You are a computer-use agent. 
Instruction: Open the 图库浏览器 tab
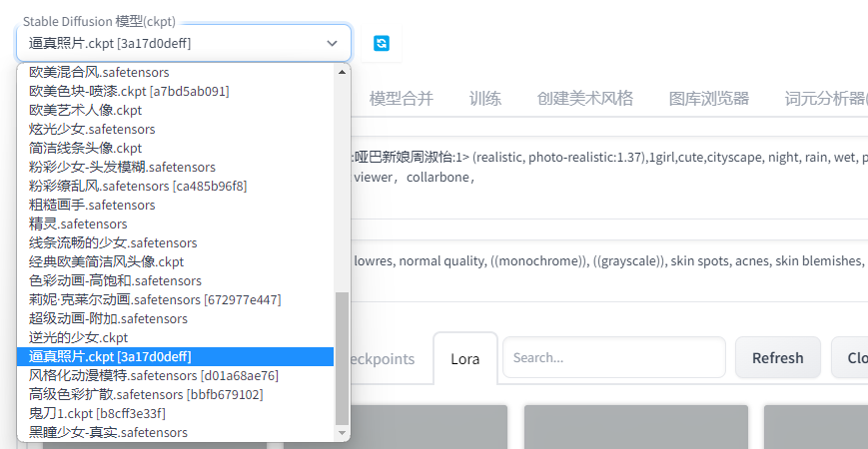(x=708, y=99)
